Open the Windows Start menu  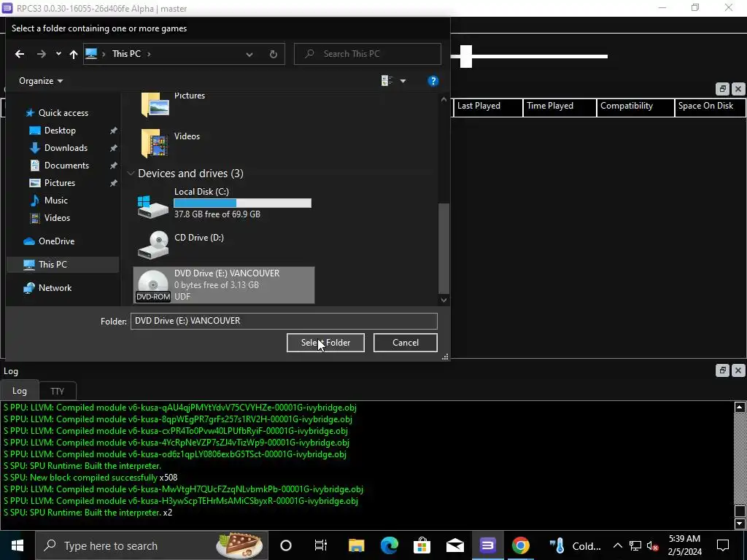pos(18,545)
